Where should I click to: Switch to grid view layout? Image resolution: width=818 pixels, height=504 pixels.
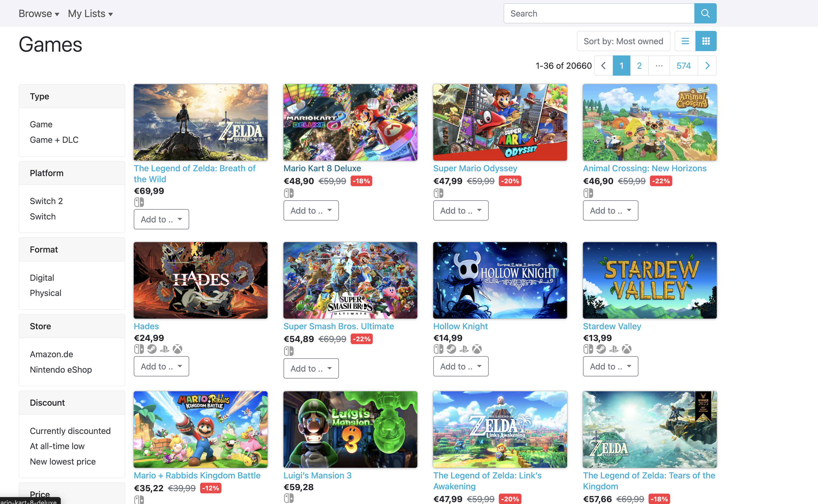coord(706,41)
